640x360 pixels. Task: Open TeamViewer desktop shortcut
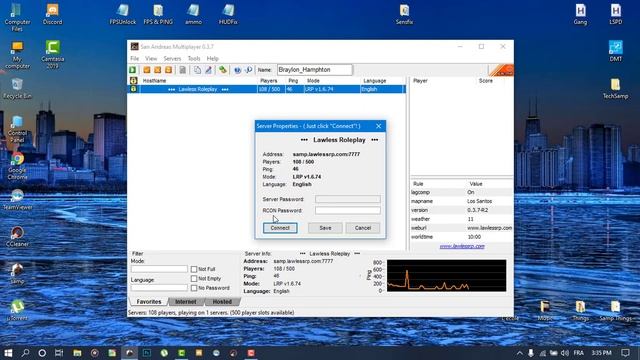coord(17,200)
